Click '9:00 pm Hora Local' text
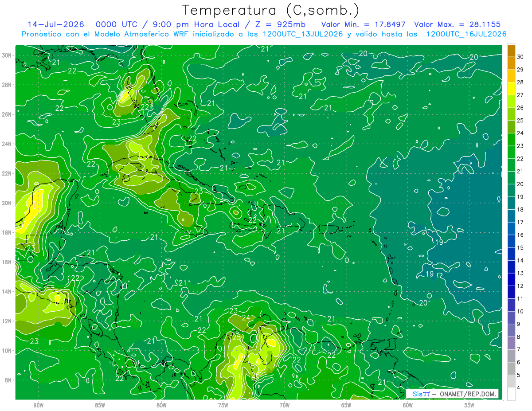The image size is (532, 411). pos(196,24)
